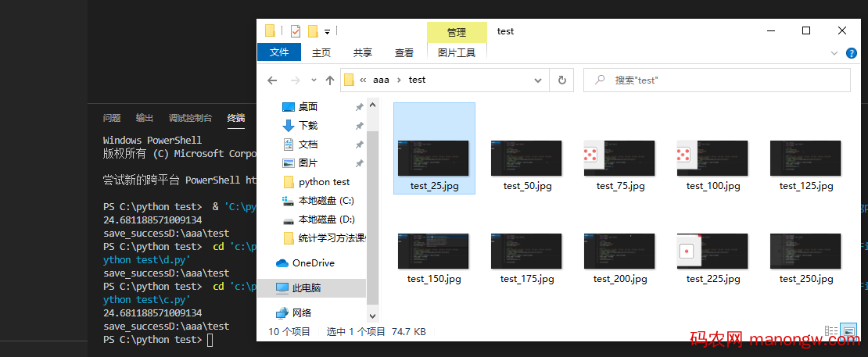868x357 pixels.
Task: Click the Up directory arrow
Action: [330, 80]
